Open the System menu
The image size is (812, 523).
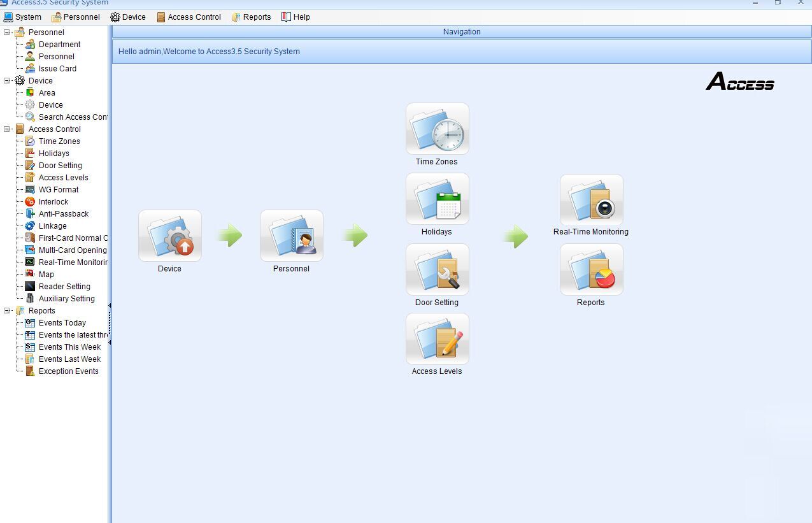[x=23, y=17]
